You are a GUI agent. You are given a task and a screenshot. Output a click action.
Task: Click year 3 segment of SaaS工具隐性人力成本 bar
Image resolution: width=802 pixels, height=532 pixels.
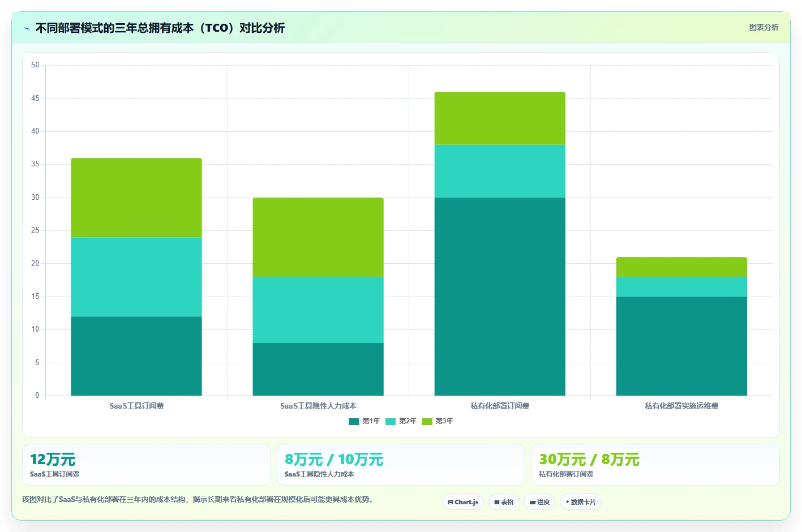318,237
